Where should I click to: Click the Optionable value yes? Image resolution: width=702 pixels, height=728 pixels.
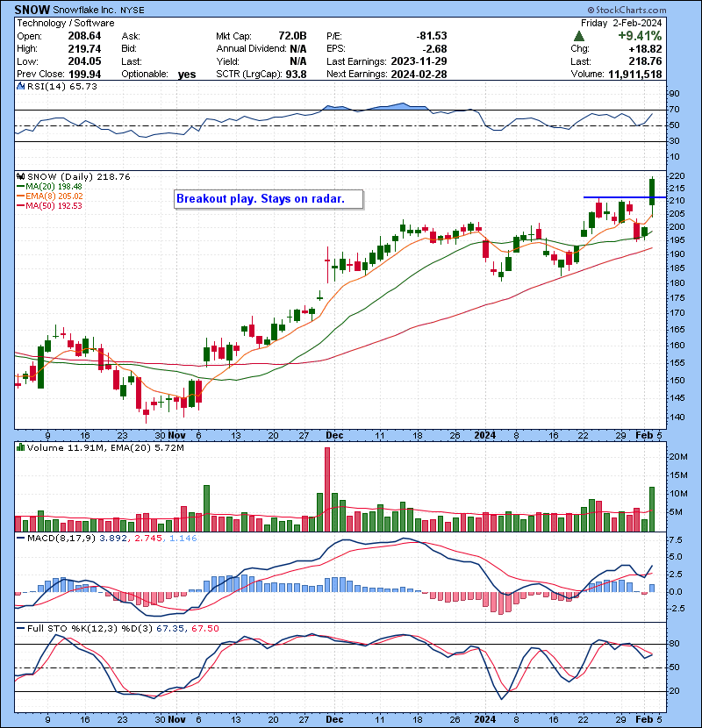pyautogui.click(x=187, y=75)
